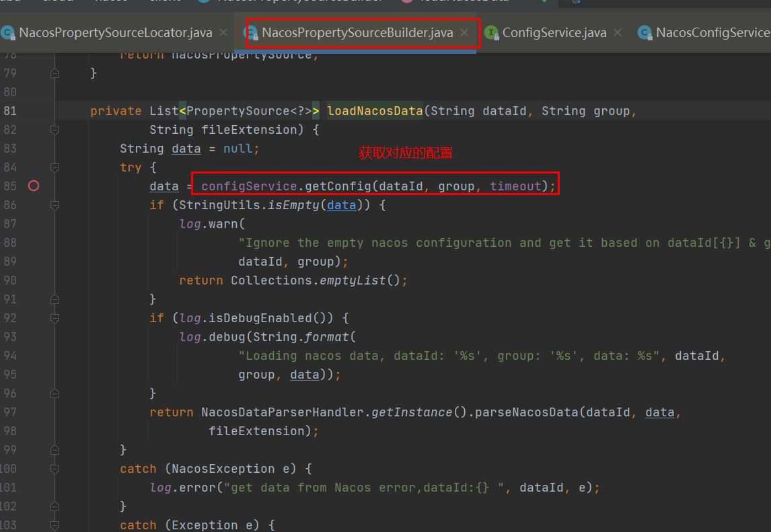Click fileExtension argument on line 98
This screenshot has height=532, width=771.
point(257,431)
